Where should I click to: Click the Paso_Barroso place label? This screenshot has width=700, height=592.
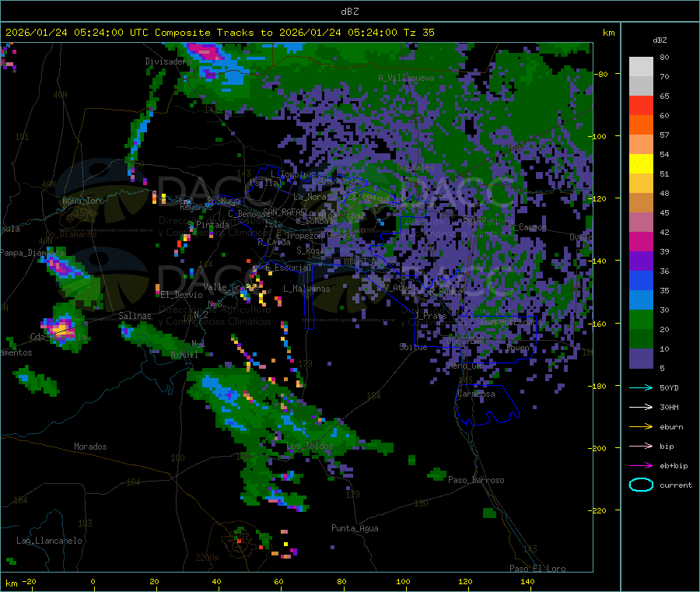tap(476, 480)
